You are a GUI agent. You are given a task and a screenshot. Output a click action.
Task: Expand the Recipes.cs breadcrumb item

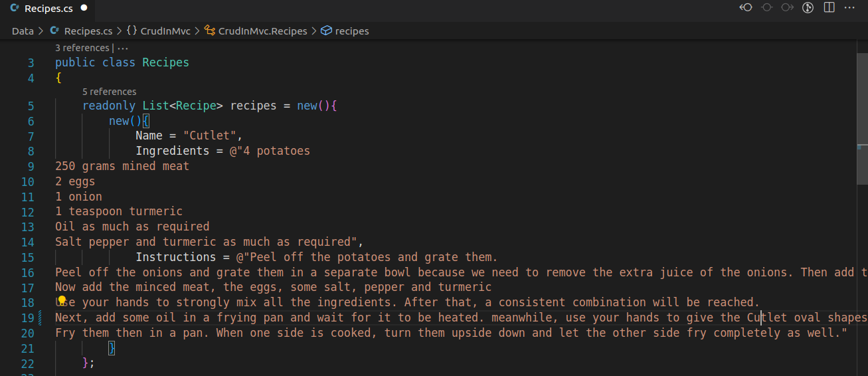click(88, 31)
